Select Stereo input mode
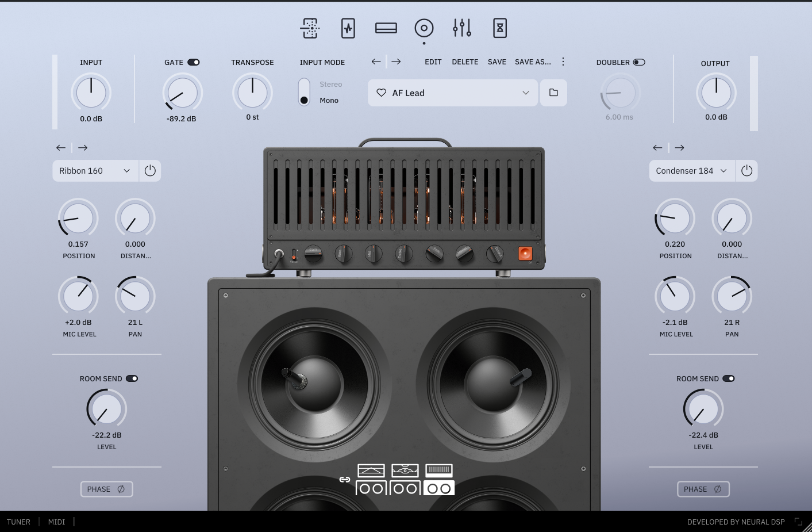 pyautogui.click(x=331, y=85)
